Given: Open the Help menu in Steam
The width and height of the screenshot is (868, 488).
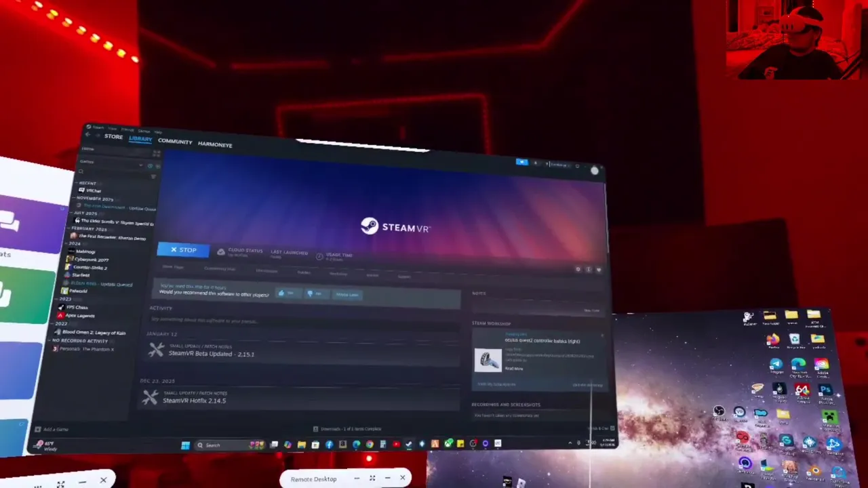Looking at the screenshot, I should pyautogui.click(x=158, y=131).
